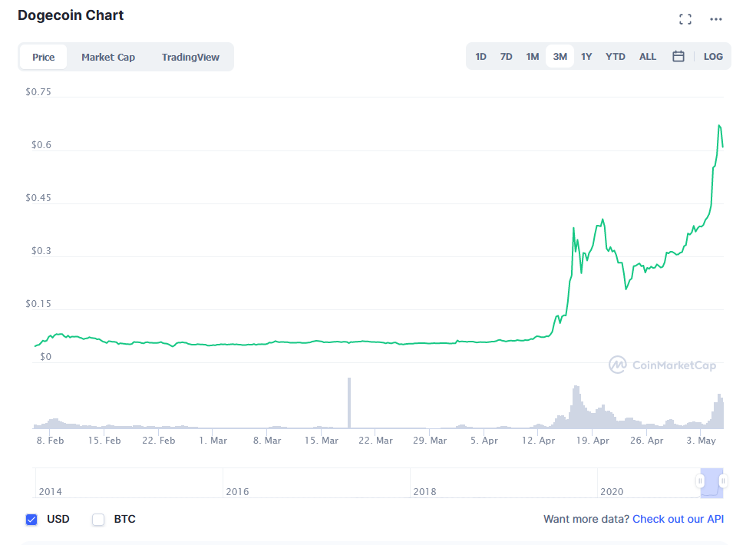Open the Check out our API link
Image resolution: width=756 pixels, height=545 pixels.
coord(678,520)
